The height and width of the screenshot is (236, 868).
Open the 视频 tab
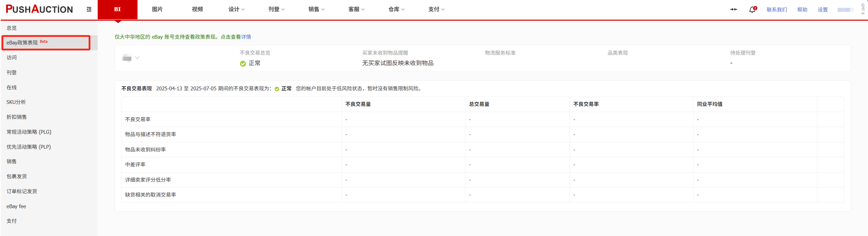(197, 9)
